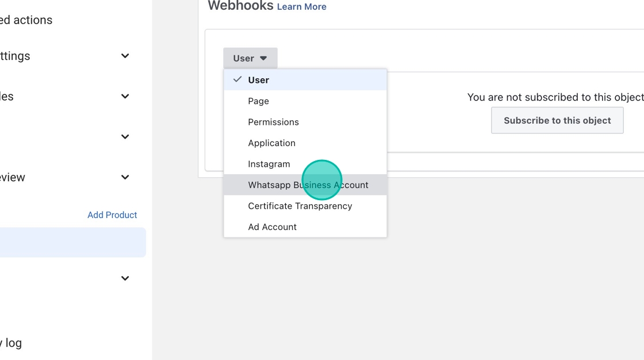
Task: Expand the Settings sidebar chevron
Action: coord(125,56)
